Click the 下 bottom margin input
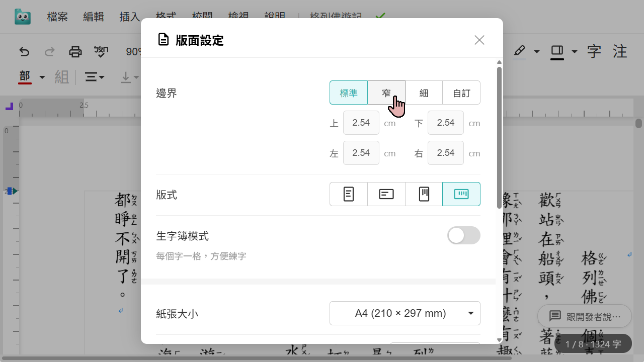Viewport: 644px width, 362px height. click(446, 123)
